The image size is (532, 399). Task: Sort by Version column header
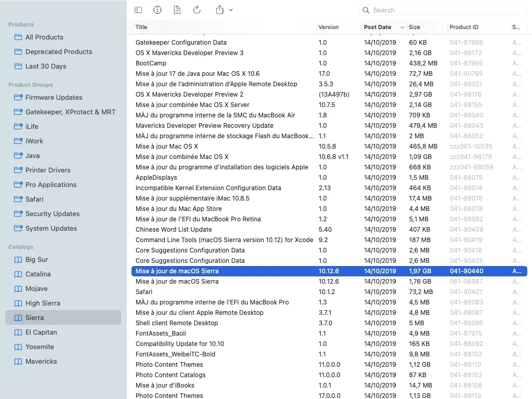tap(328, 27)
